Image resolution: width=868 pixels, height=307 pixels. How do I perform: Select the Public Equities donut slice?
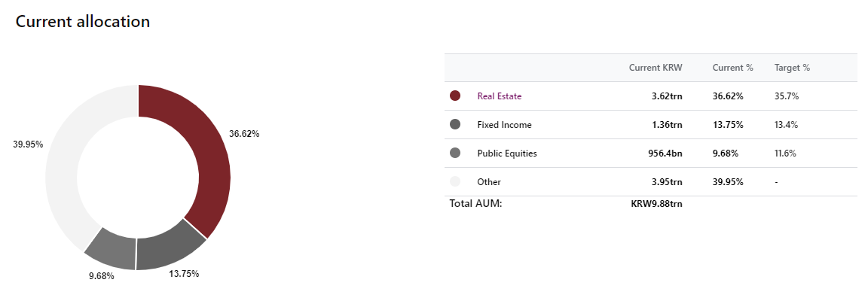coord(114,249)
